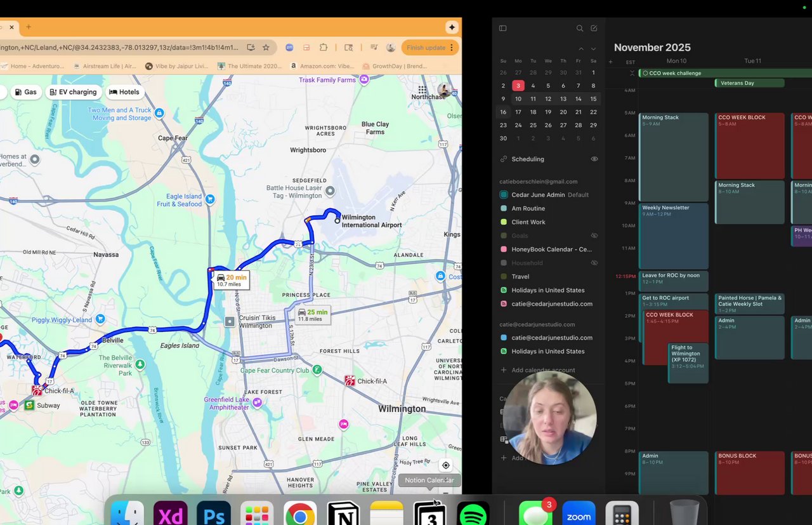Open Veterans Day all-day event

tap(750, 83)
